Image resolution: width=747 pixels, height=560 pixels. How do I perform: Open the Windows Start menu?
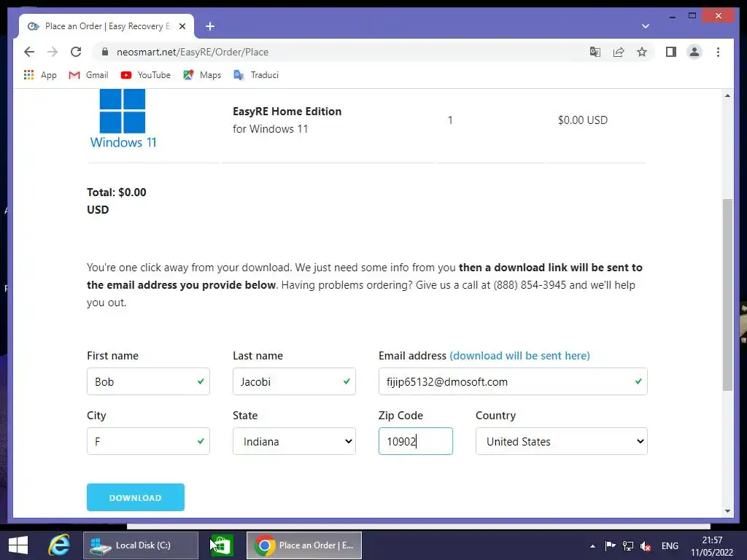[18, 545]
